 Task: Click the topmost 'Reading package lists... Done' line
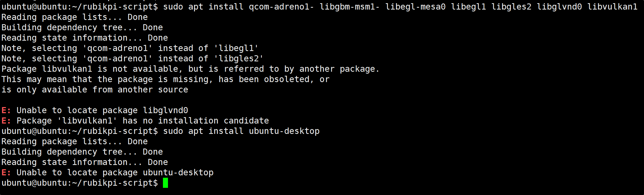pos(74,17)
